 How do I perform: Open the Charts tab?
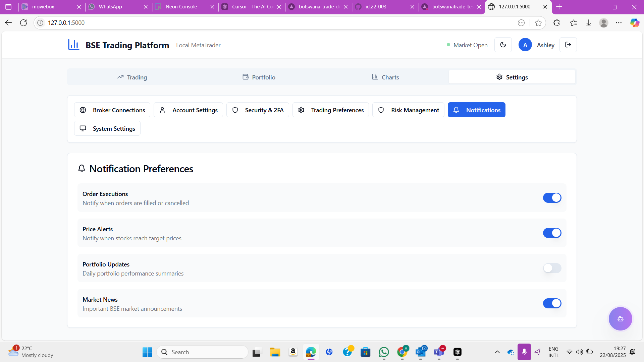(385, 77)
